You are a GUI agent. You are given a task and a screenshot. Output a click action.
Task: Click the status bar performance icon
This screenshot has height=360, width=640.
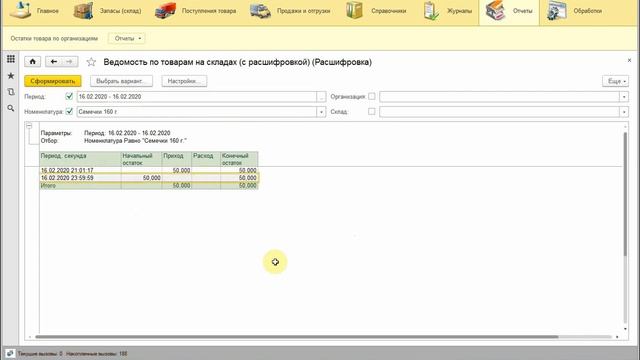pos(10,353)
